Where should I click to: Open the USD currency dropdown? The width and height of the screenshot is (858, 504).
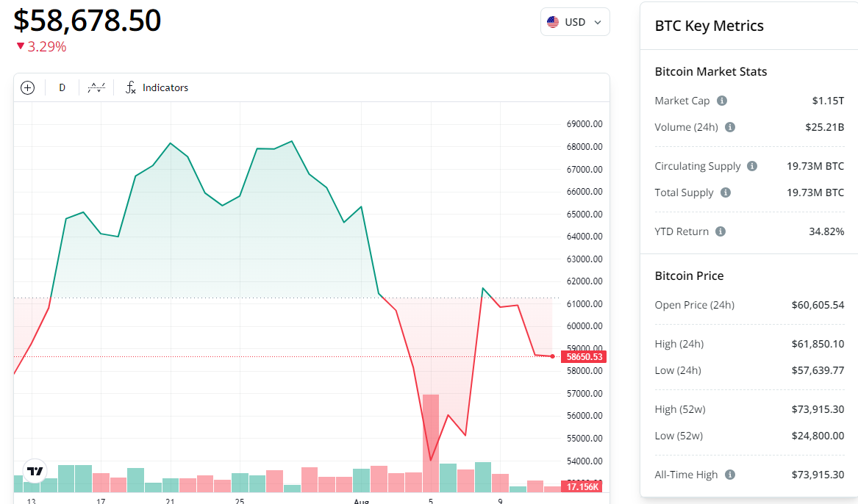pyautogui.click(x=575, y=22)
